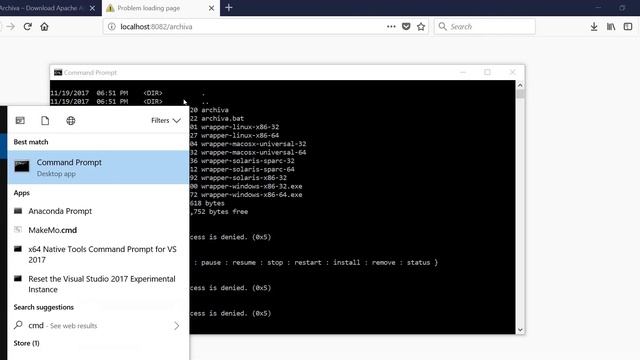Click wrapper-windows-x86-64.exe in listing
640x360 pixels.
pyautogui.click(x=252, y=195)
